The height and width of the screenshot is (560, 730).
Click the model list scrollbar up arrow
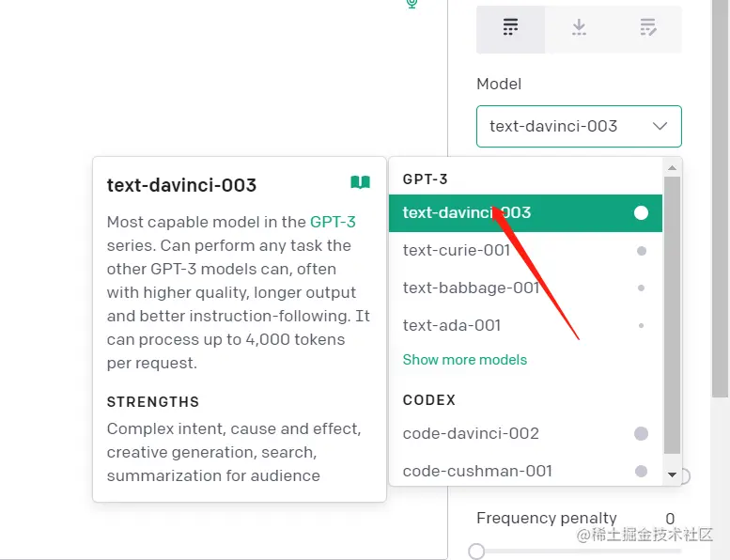[672, 167]
